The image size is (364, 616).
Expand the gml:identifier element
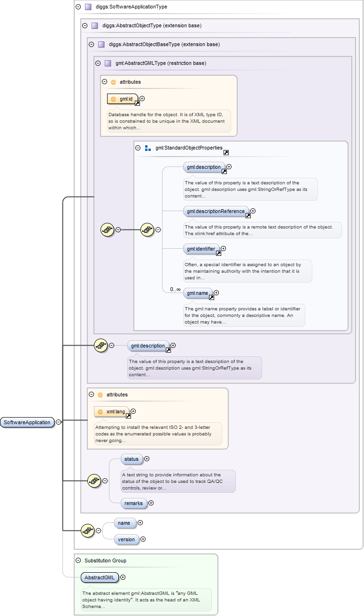pyautogui.click(x=223, y=248)
